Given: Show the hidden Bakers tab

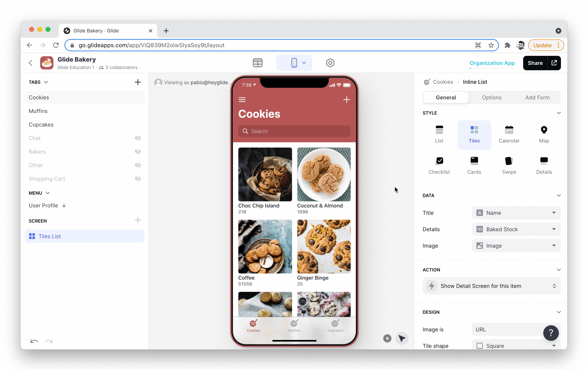Looking at the screenshot, I should [138, 152].
